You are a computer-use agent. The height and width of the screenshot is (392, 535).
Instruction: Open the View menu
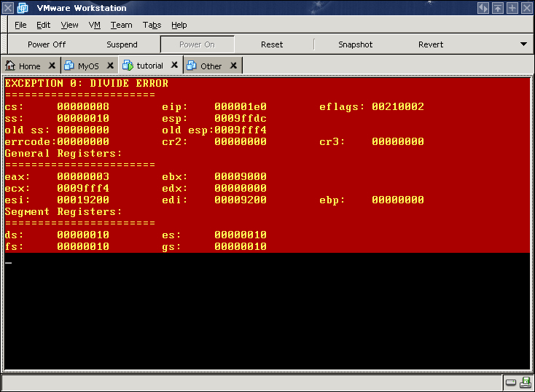tap(69, 25)
